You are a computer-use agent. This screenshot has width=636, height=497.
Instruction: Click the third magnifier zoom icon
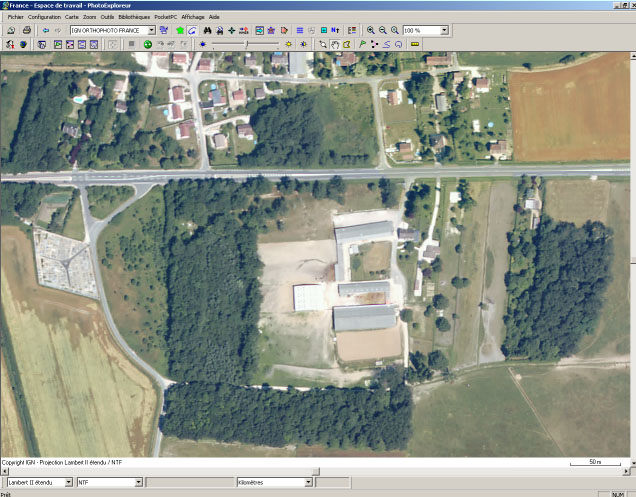click(395, 30)
